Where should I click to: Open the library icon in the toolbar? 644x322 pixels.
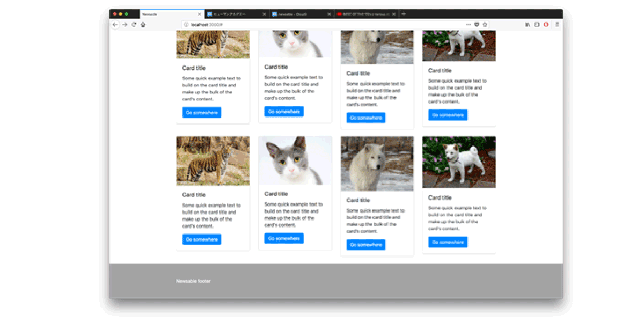(528, 25)
